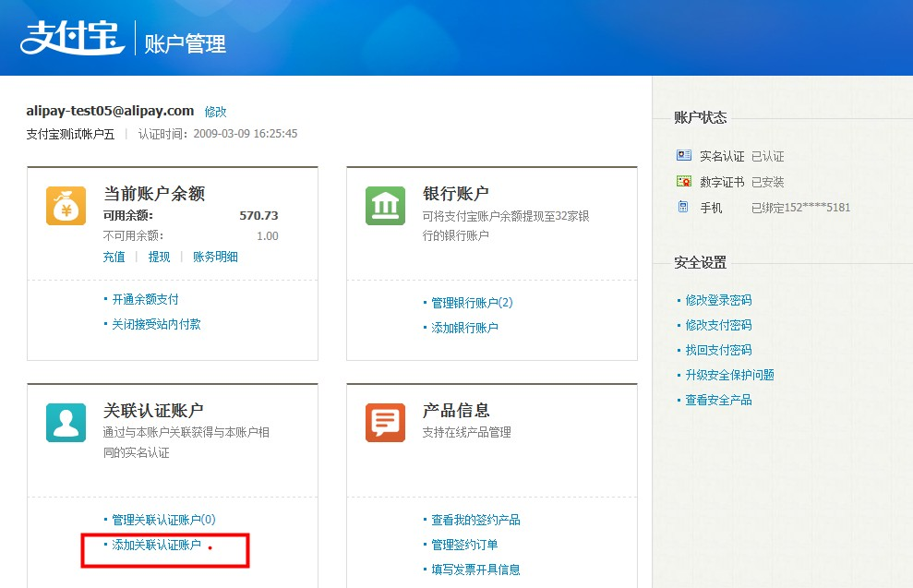
Task: Open the 提现 withdraw link
Action: point(159,257)
